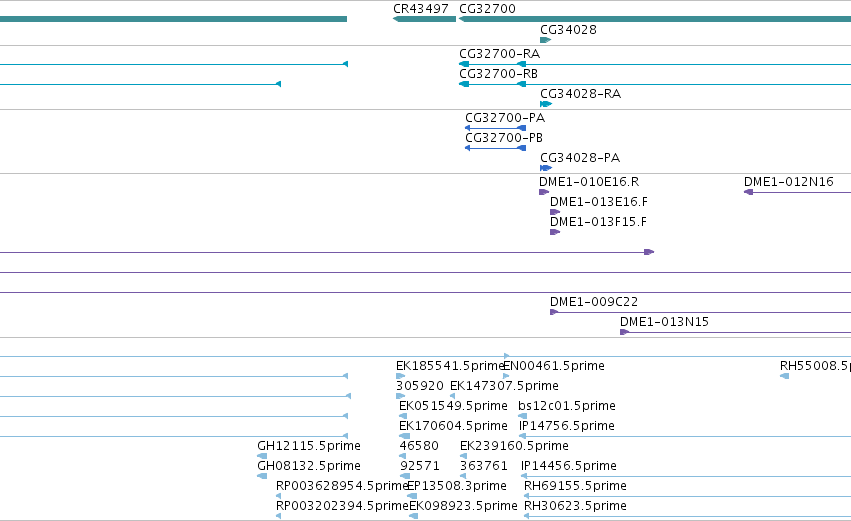Click the CG34028 gene arrow glyph
Screen dimensions: 851x521
[x=545, y=40]
